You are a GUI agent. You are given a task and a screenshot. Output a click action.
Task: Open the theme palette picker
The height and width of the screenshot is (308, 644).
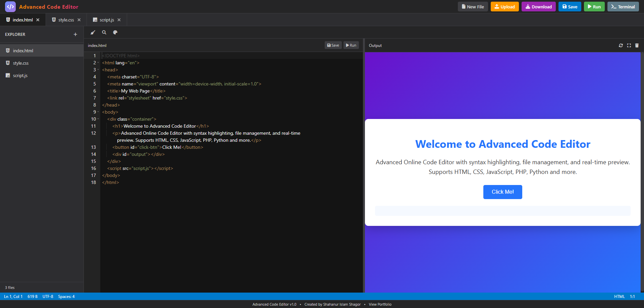pyautogui.click(x=115, y=32)
